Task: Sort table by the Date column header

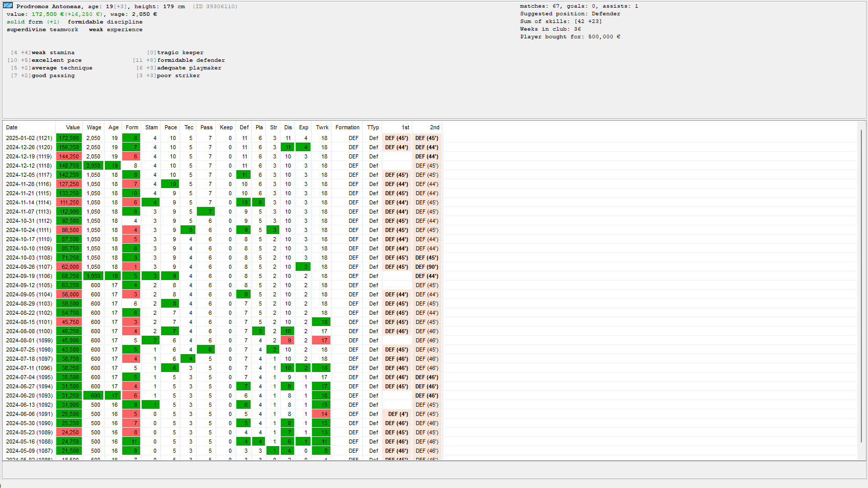Action: point(29,127)
